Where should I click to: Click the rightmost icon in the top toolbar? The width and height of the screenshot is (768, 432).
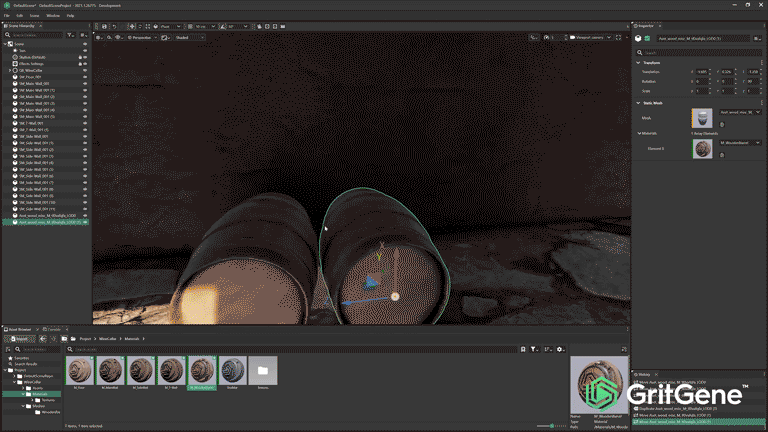click(283, 26)
